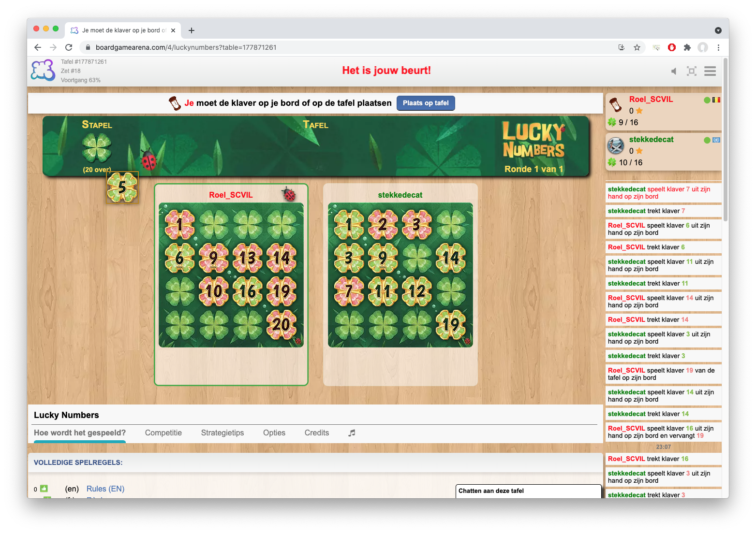Select the Lucky Numbers browser tab
Image resolution: width=756 pixels, height=534 pixels.
[123, 30]
